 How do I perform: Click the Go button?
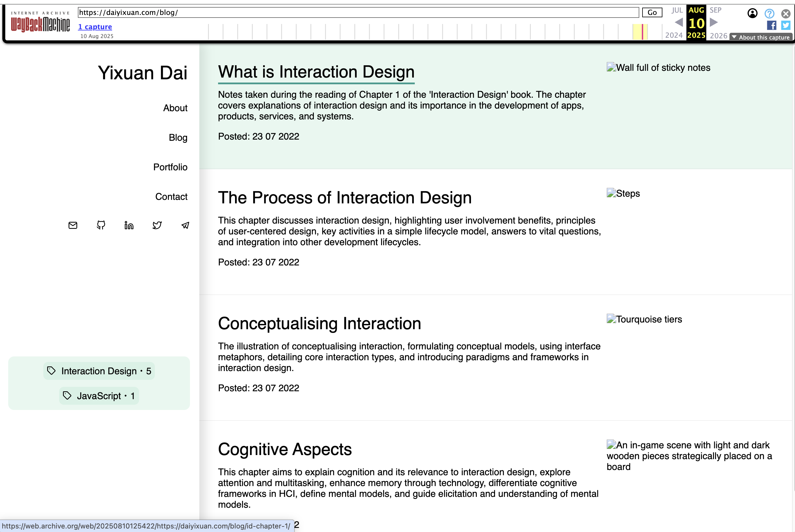652,13
